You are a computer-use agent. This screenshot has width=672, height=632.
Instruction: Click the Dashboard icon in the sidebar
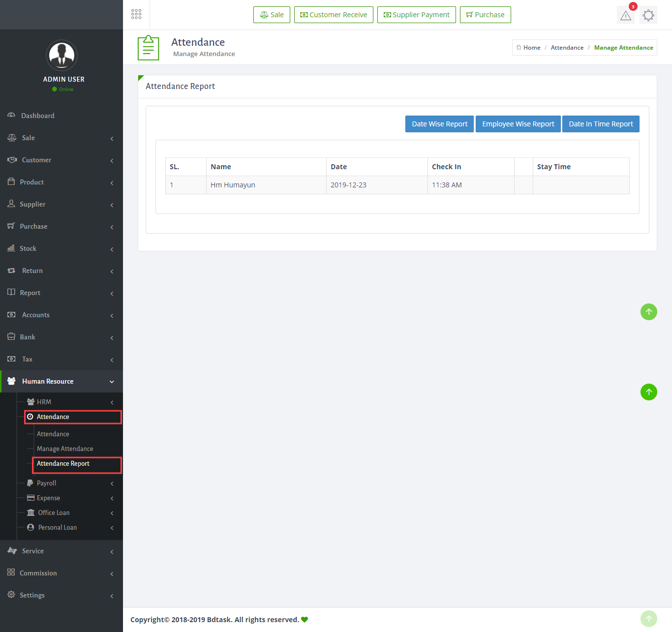click(x=11, y=115)
